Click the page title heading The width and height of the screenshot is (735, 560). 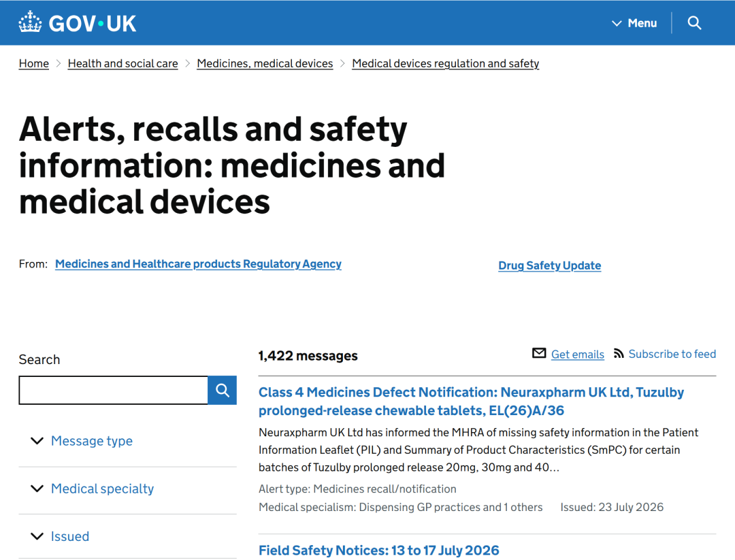point(232,165)
